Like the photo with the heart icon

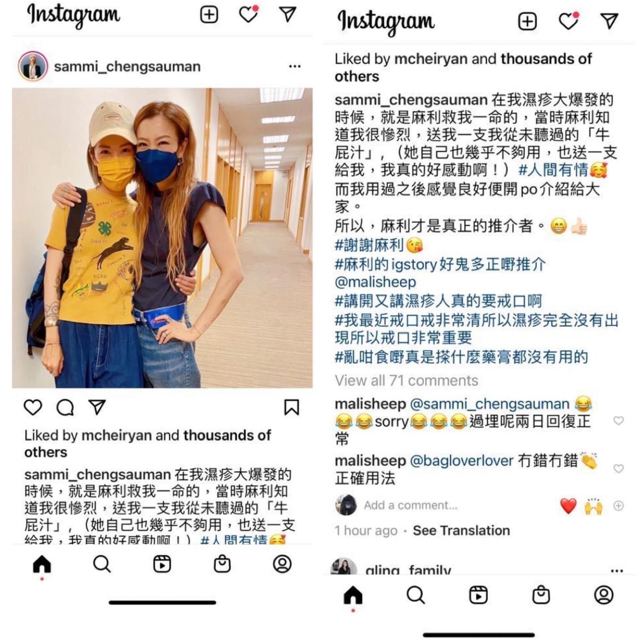coord(33,408)
